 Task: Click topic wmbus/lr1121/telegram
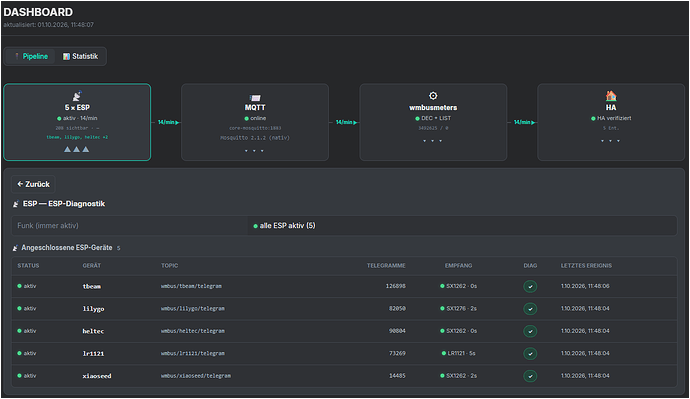[x=193, y=354]
